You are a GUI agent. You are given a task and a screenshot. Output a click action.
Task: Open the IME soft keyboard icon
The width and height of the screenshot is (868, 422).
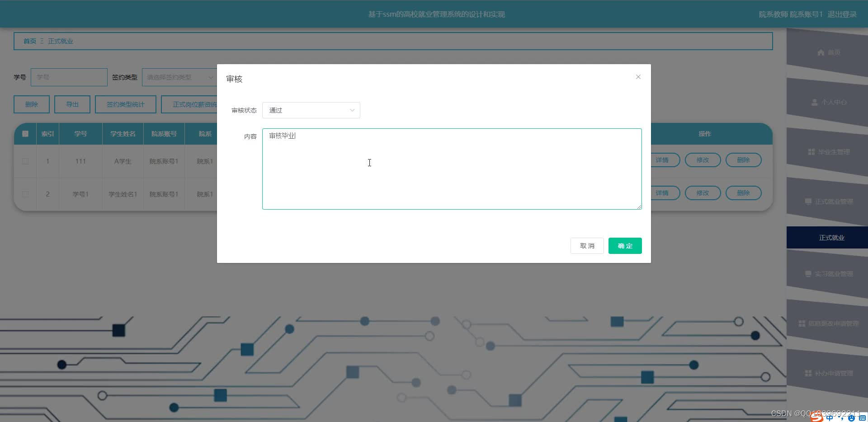pyautogui.click(x=862, y=417)
